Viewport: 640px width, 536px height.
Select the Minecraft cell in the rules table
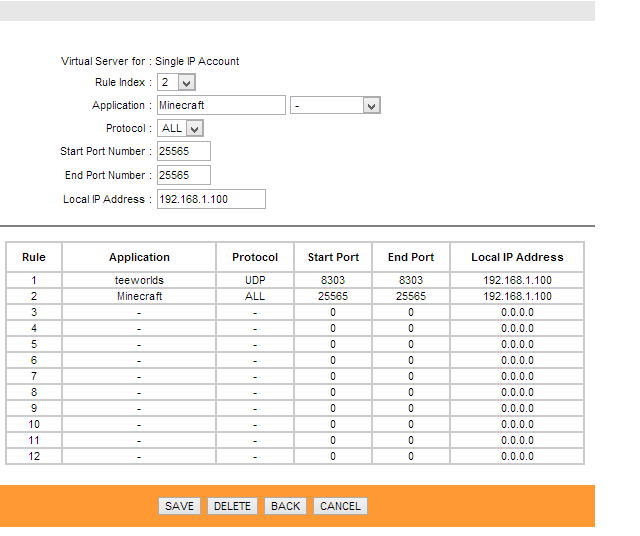pyautogui.click(x=139, y=296)
